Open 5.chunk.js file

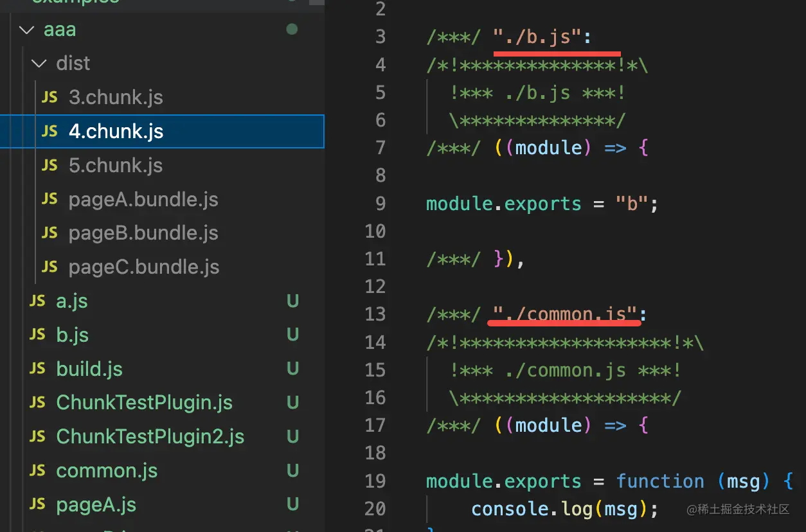[116, 165]
